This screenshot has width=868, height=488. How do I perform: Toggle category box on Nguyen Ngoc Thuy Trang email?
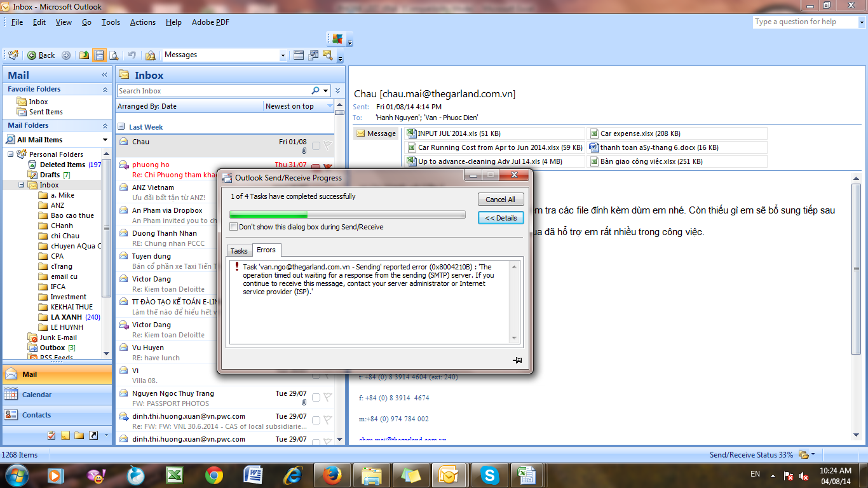pyautogui.click(x=316, y=398)
